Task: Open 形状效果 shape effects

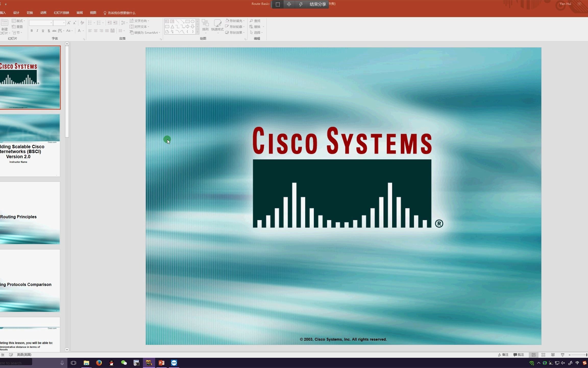Action: 235,32
